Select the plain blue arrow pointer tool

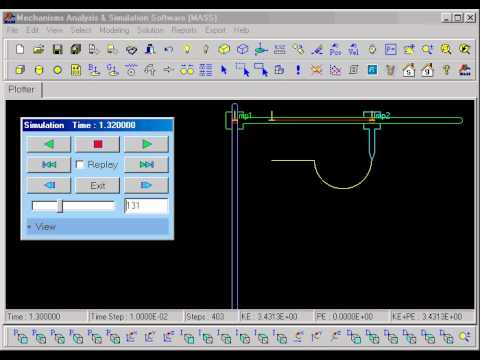pyautogui.click(x=224, y=70)
